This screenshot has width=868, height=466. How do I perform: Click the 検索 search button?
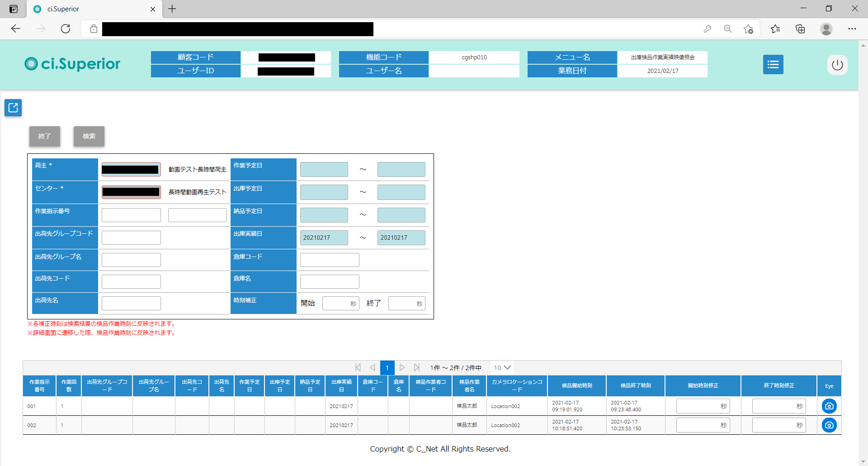pyautogui.click(x=89, y=136)
